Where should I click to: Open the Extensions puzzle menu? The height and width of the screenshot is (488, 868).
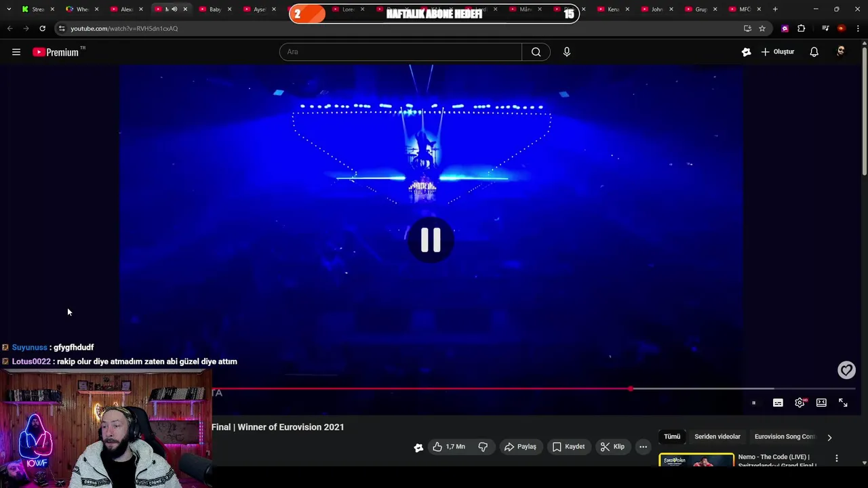802,28
